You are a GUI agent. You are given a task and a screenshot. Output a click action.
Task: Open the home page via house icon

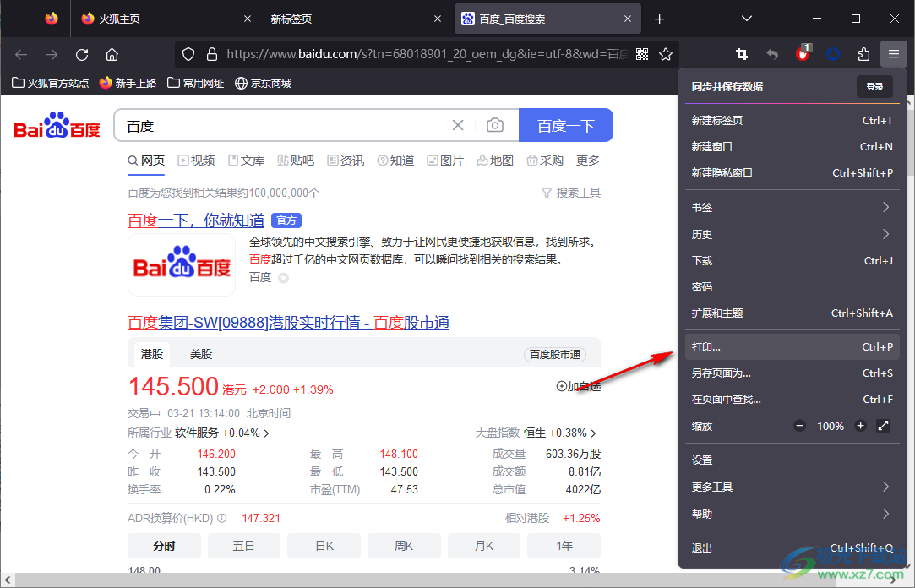click(112, 54)
